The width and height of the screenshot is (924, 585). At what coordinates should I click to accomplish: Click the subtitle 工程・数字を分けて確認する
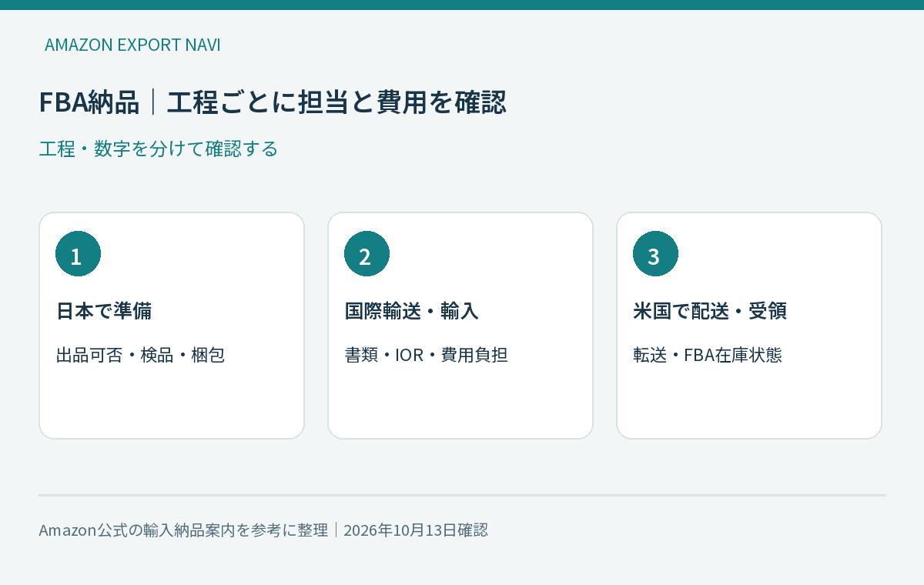pyautogui.click(x=158, y=149)
